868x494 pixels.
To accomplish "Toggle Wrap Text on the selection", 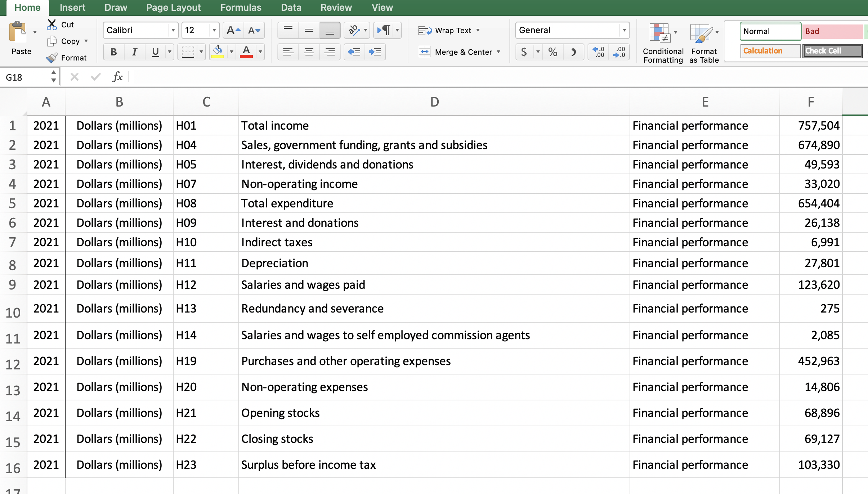I will 449,30.
